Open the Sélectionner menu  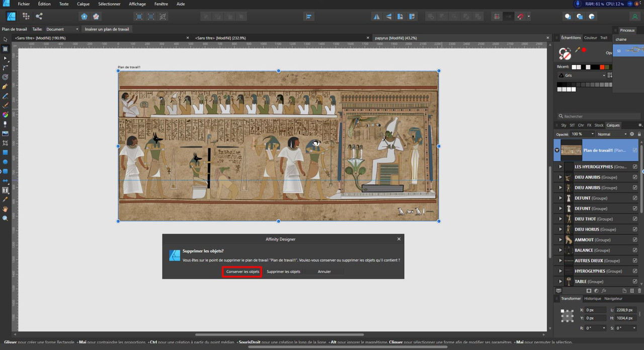(109, 4)
